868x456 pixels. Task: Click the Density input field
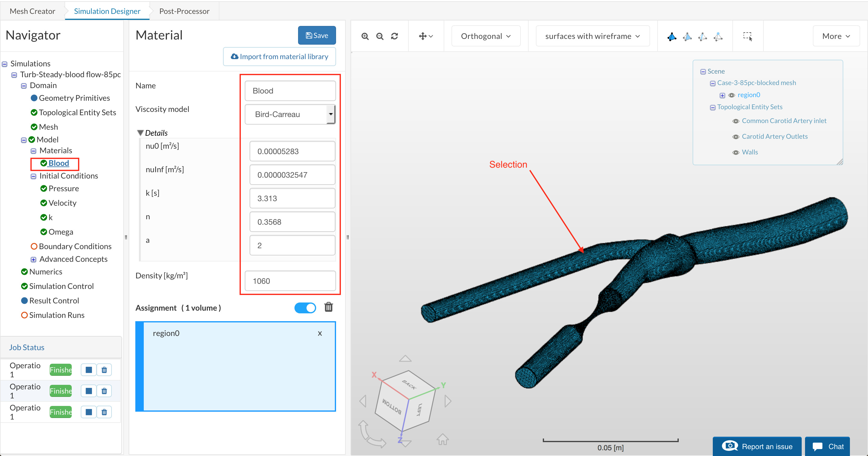click(290, 281)
